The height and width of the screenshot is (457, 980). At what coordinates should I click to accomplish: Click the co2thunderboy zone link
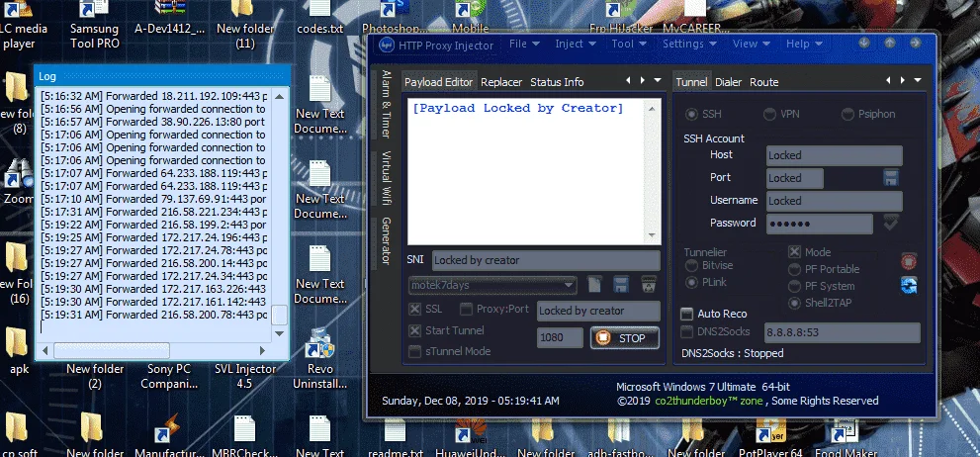tap(708, 401)
